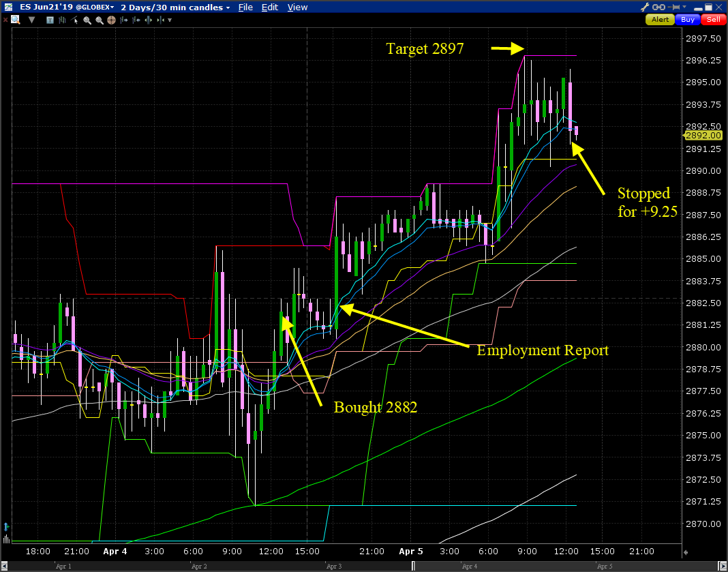
Task: Click the yellow Alert button
Action: coord(660,20)
